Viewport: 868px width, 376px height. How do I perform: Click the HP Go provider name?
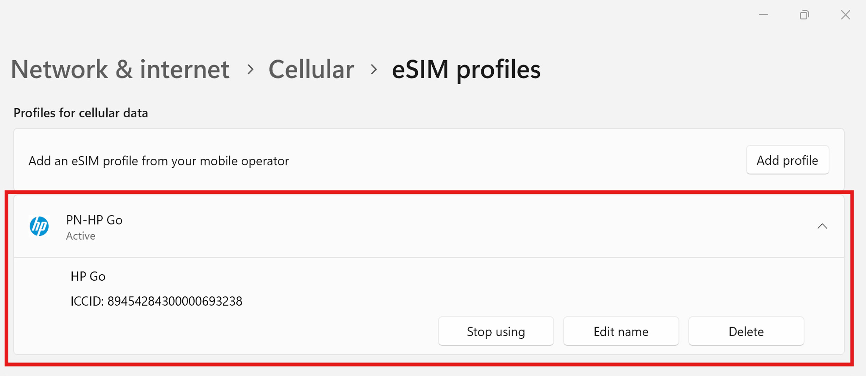(x=88, y=276)
